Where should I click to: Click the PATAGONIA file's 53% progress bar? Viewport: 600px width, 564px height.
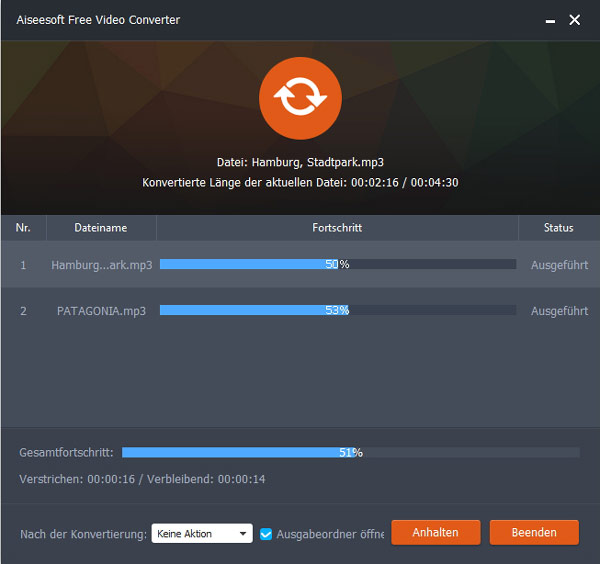(x=337, y=311)
